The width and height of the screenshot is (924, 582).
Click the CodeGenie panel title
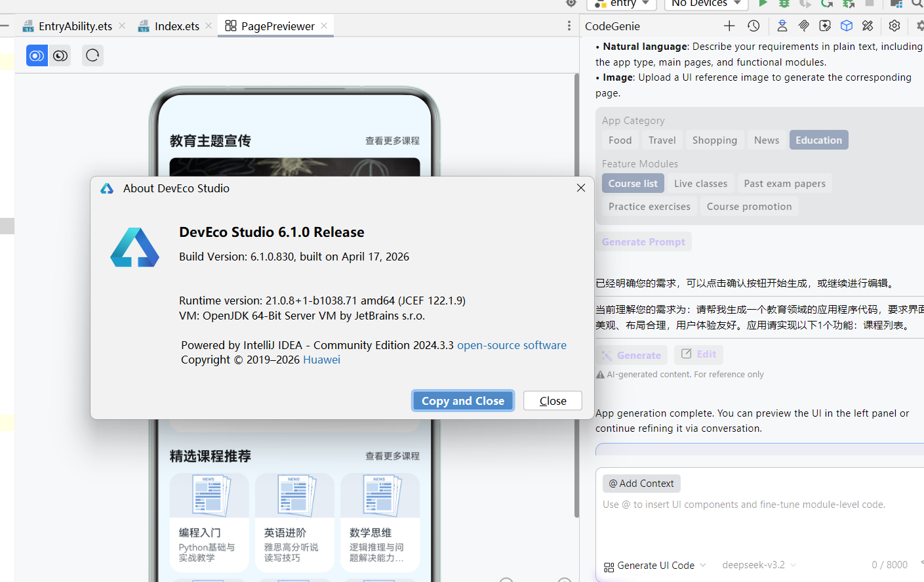pyautogui.click(x=613, y=26)
